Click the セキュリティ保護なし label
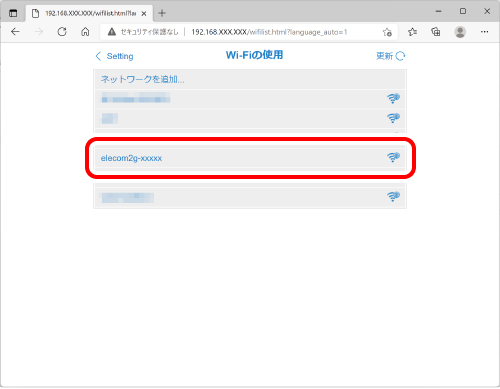 tap(149, 32)
